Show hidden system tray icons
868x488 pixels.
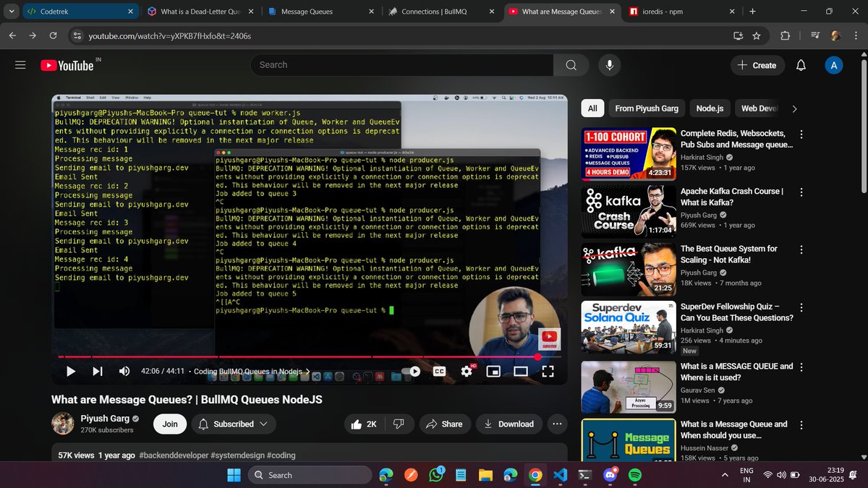726,475
